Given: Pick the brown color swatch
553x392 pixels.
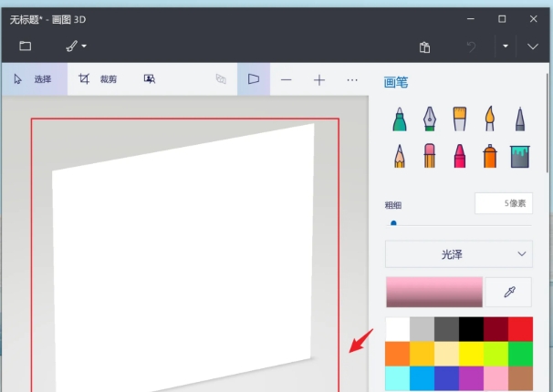Looking at the screenshot, I should [x=520, y=378].
